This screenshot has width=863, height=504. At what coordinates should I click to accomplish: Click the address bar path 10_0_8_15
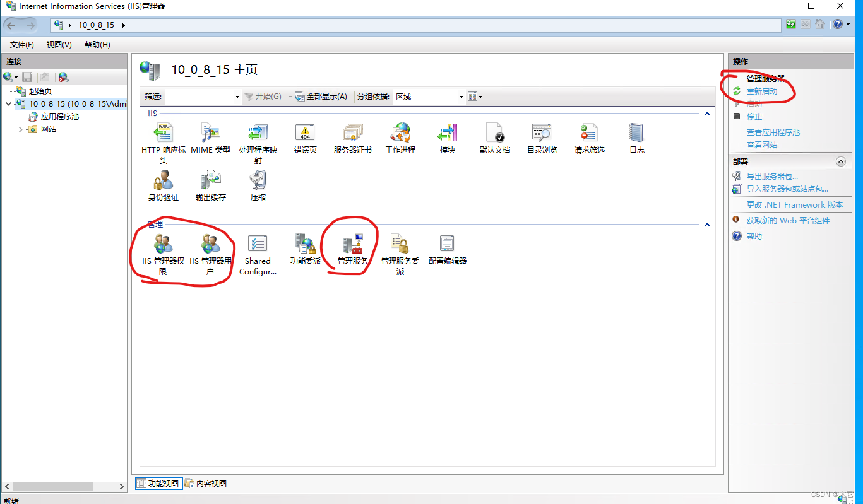96,25
